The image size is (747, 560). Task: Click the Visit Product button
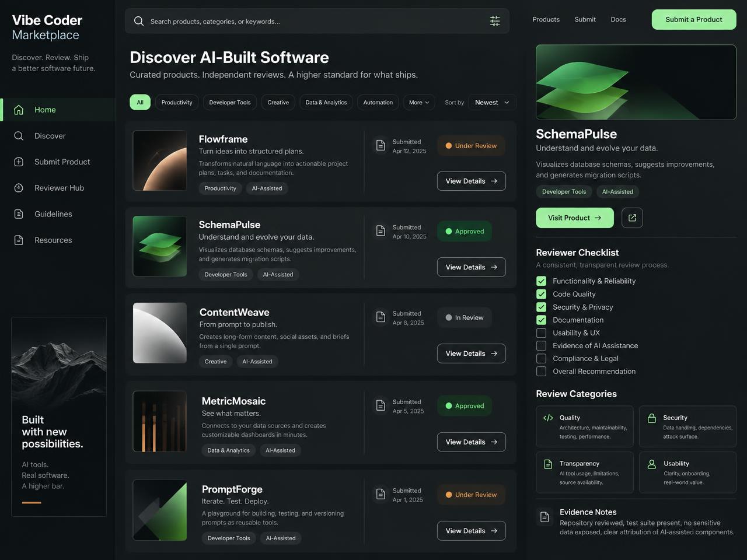[575, 218]
